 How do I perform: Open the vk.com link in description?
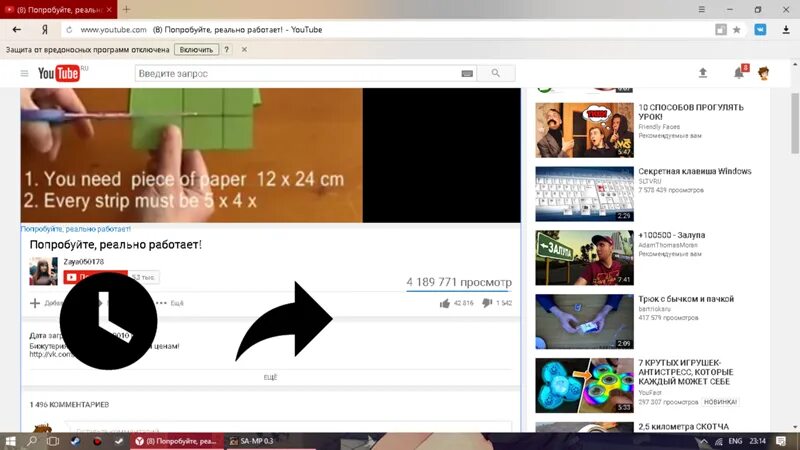pyautogui.click(x=51, y=354)
